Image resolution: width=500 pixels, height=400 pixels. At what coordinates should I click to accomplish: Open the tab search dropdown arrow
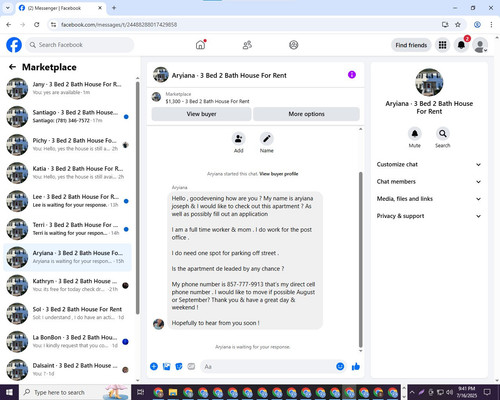pos(8,8)
